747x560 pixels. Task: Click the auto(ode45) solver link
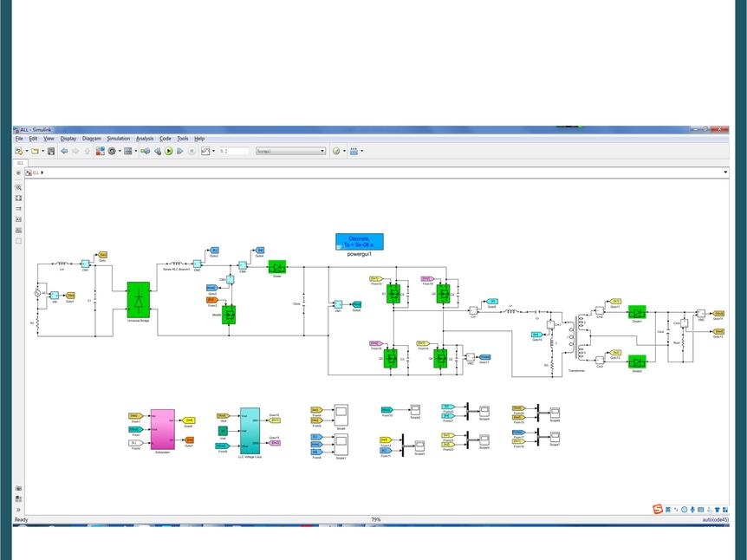[714, 518]
